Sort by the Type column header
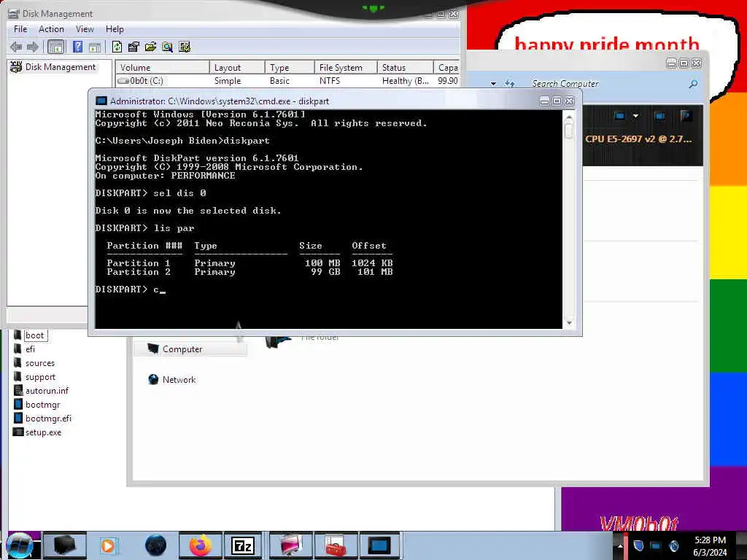Viewport: 747px width, 560px height. pos(290,68)
